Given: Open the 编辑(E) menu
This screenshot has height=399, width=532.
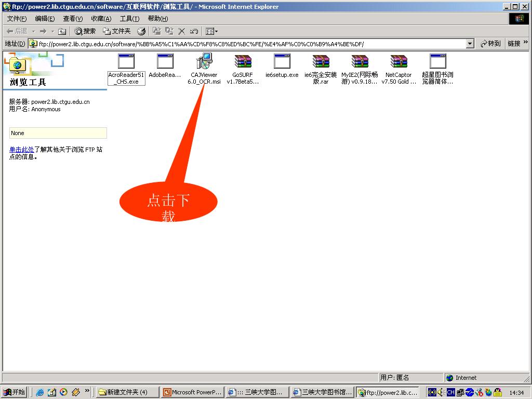Looking at the screenshot, I should pos(45,19).
